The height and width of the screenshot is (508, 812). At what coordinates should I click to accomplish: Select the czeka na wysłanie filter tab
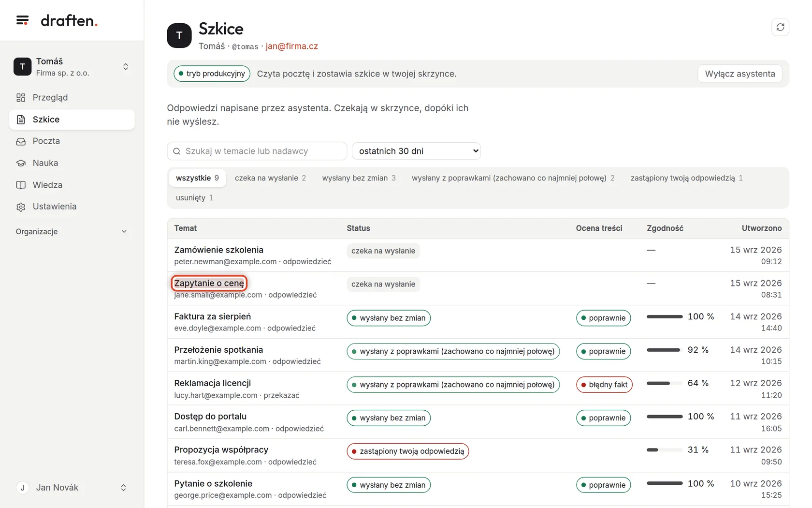tap(270, 178)
